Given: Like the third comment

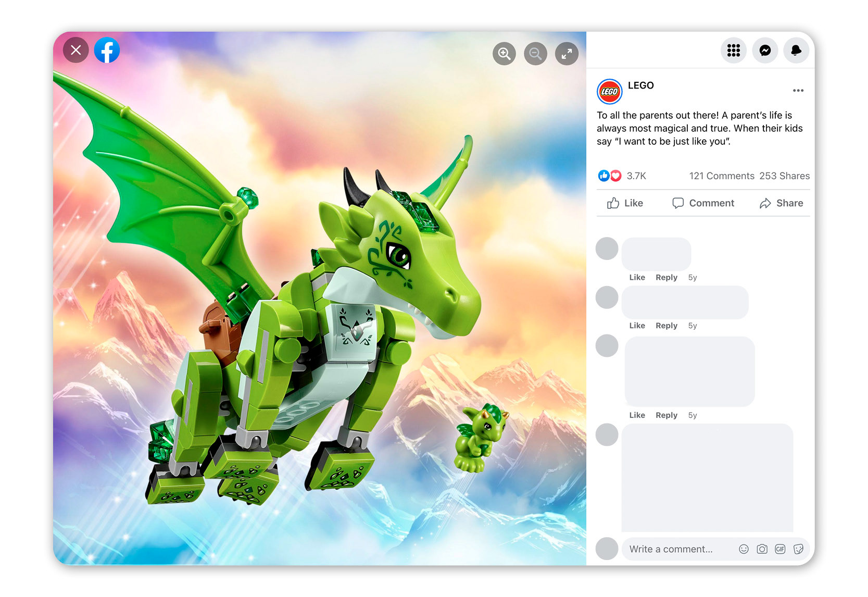Looking at the screenshot, I should pyautogui.click(x=637, y=415).
